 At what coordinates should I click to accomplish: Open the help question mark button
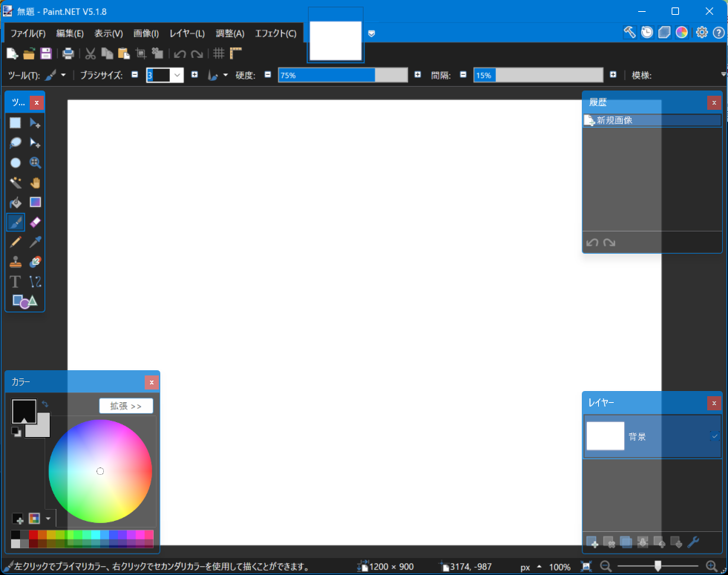click(718, 33)
